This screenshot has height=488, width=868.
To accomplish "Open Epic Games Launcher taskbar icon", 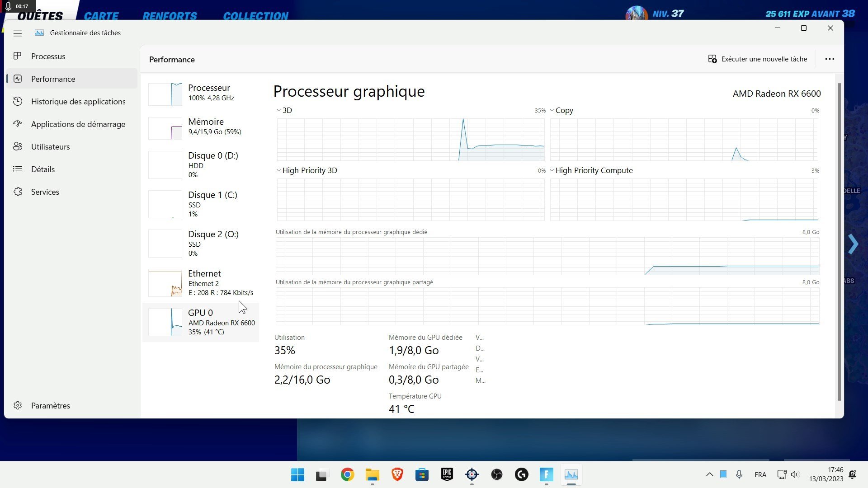I will tap(447, 474).
